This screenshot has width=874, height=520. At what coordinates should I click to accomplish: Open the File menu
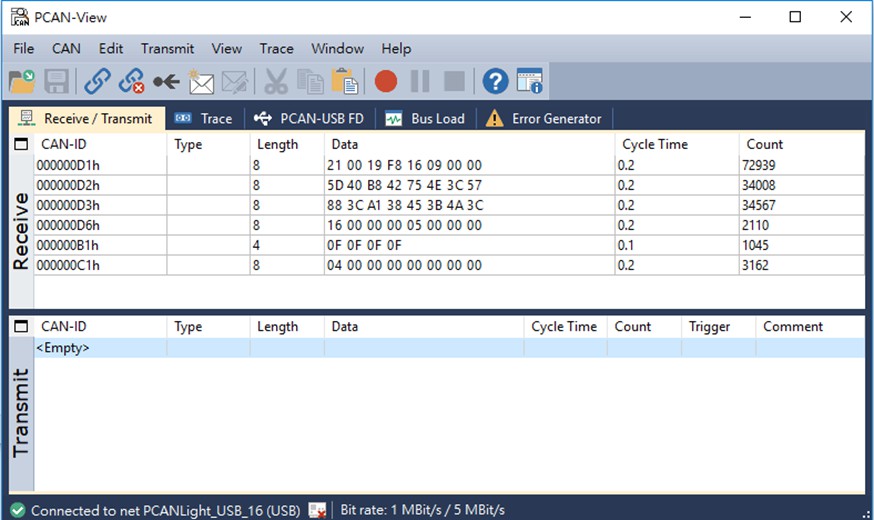coord(23,48)
